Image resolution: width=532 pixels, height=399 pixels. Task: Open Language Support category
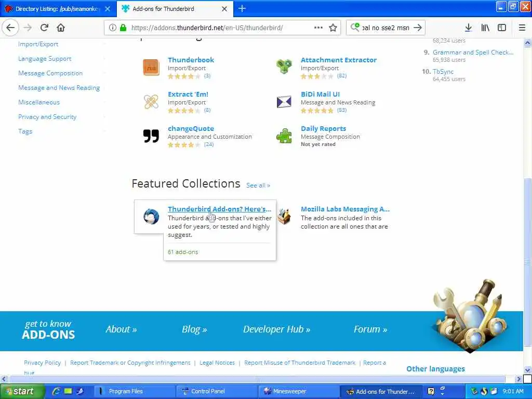click(x=45, y=59)
